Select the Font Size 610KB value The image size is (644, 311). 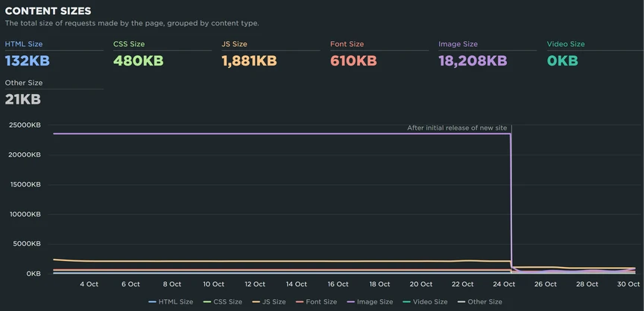pos(353,61)
